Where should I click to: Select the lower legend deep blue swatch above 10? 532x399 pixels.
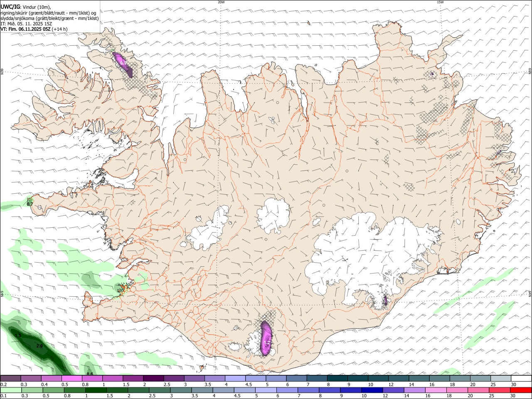372,390
